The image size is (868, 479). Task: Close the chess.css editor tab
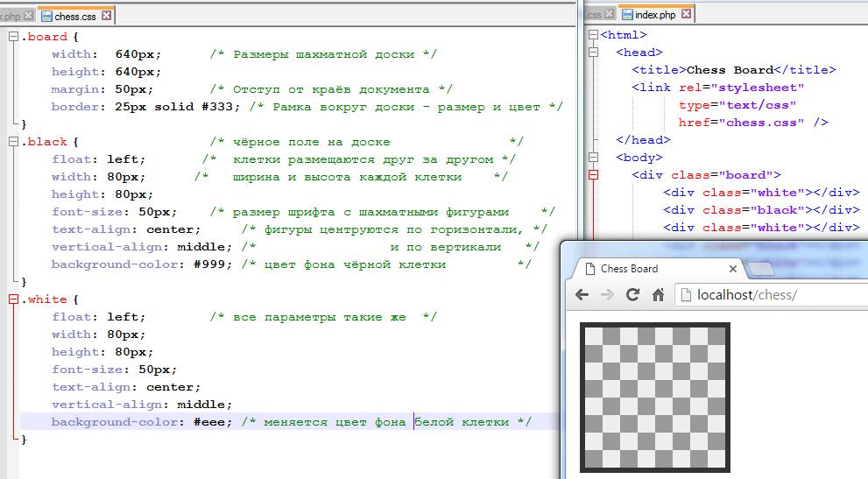tap(106, 16)
